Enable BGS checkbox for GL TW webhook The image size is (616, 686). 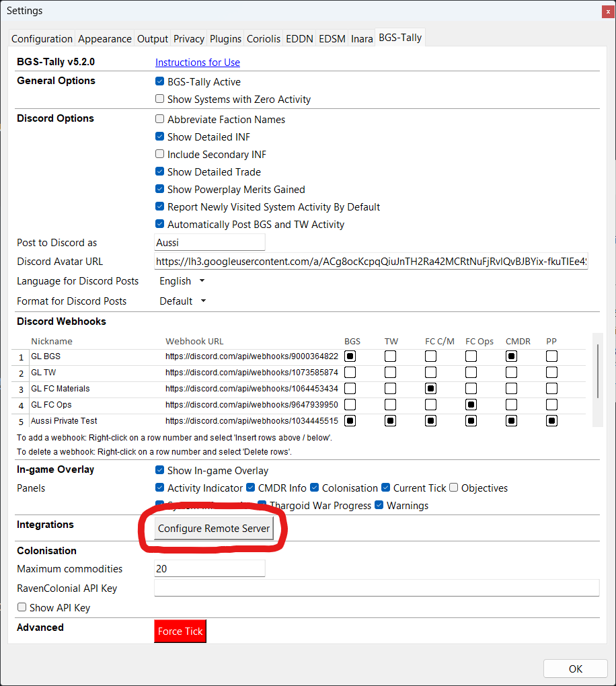350,373
